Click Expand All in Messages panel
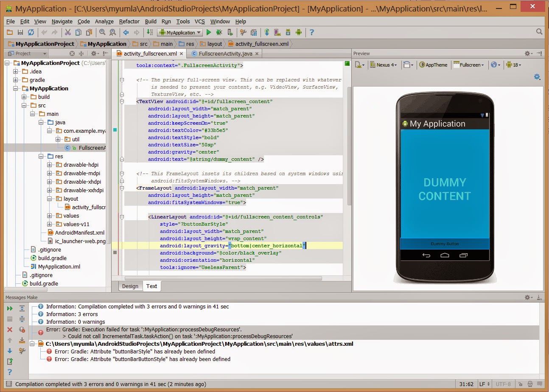549x392 pixels. 22,308
